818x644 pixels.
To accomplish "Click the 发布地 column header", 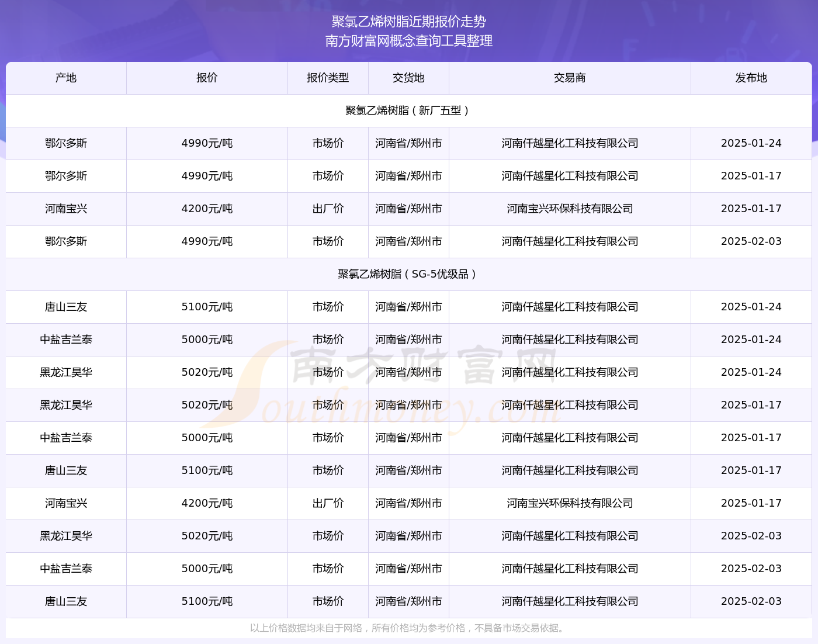I will pos(751,78).
